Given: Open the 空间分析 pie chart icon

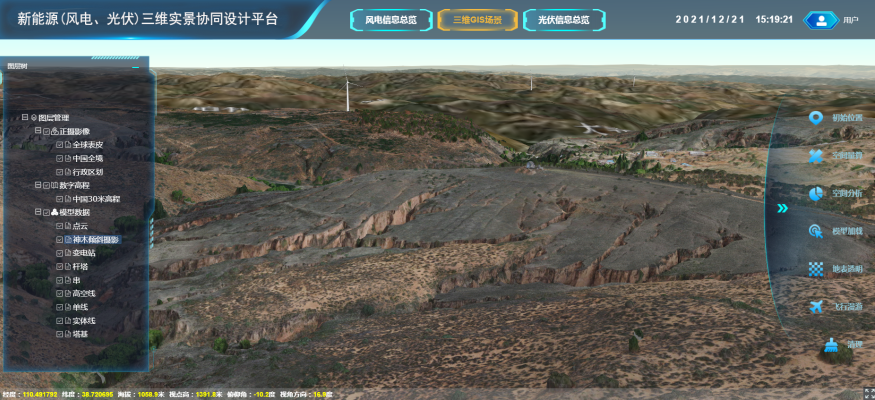Looking at the screenshot, I should (816, 193).
